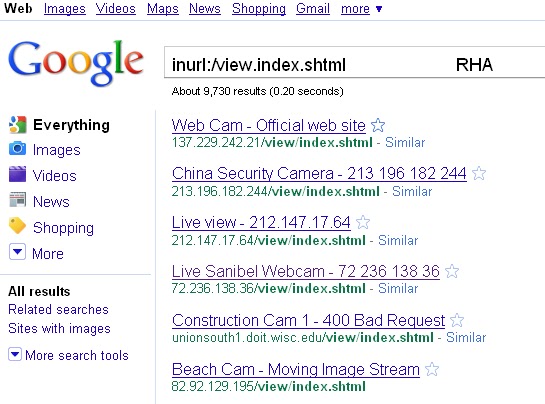545x404 pixels.
Task: Click the Videos clapperboard icon in sidebar
Action: pyautogui.click(x=17, y=174)
